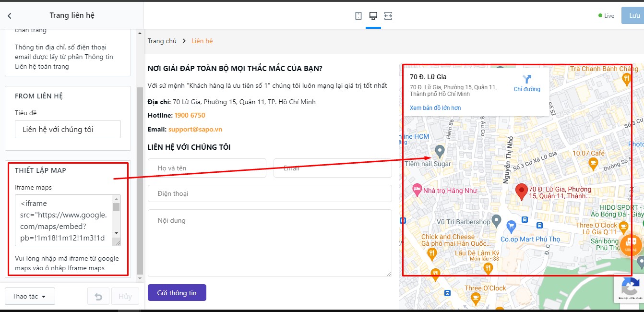Switch to desktop preview icon
Viewport: 644px width, 312px height.
tap(373, 16)
